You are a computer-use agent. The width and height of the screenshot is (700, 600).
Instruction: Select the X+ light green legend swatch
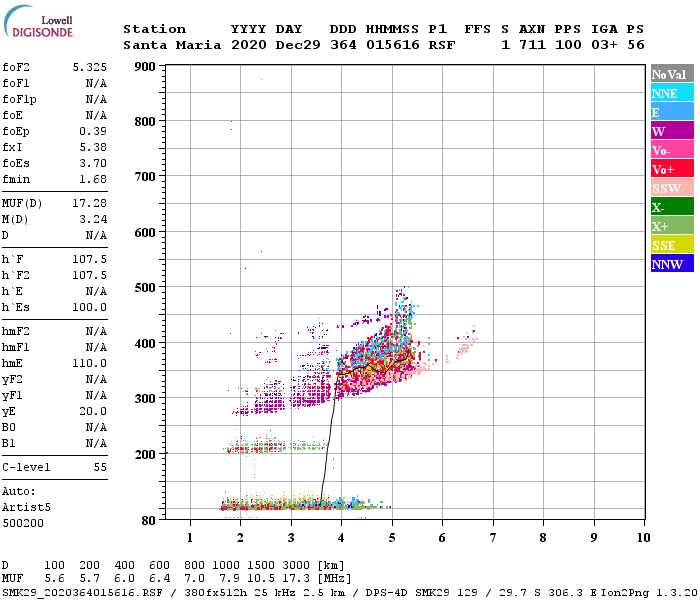(x=672, y=225)
